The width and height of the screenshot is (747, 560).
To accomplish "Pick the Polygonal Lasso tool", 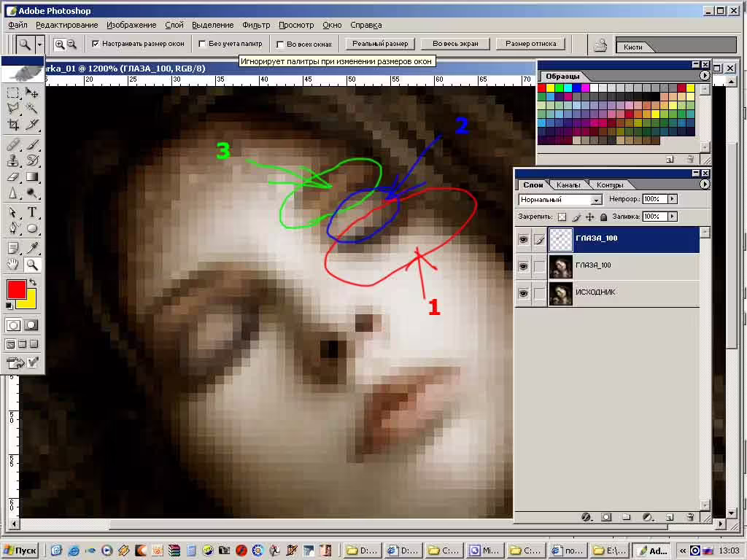I will tap(13, 109).
